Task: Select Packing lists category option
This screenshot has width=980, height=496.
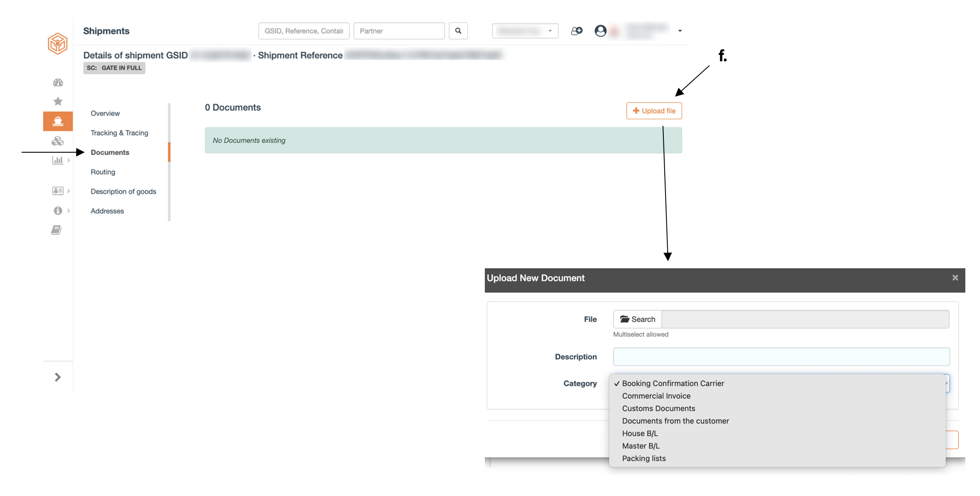Action: coord(644,458)
